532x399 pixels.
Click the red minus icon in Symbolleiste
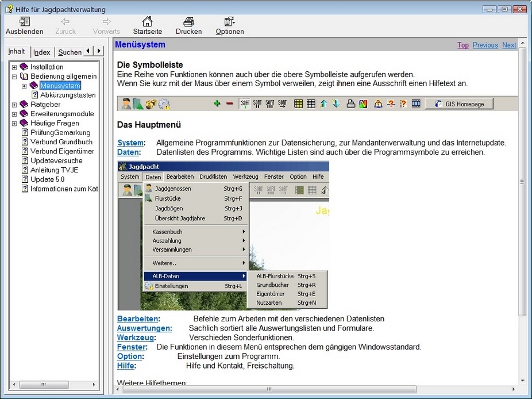pyautogui.click(x=229, y=103)
